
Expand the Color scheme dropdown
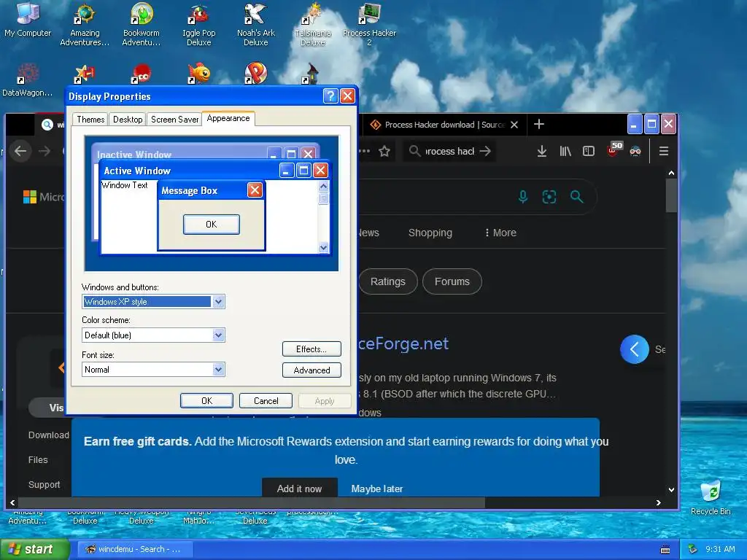[x=218, y=335]
